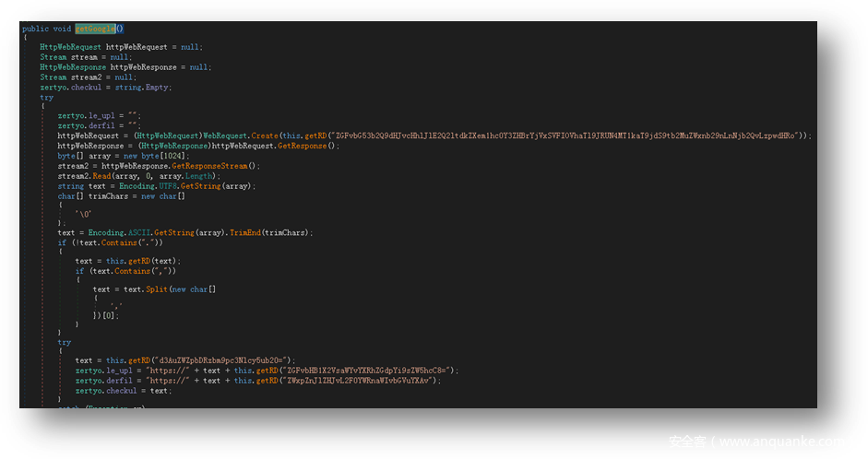Click the HttpWebResponse type in variable declaration
The width and height of the screenshot is (868, 459).
click(x=73, y=67)
